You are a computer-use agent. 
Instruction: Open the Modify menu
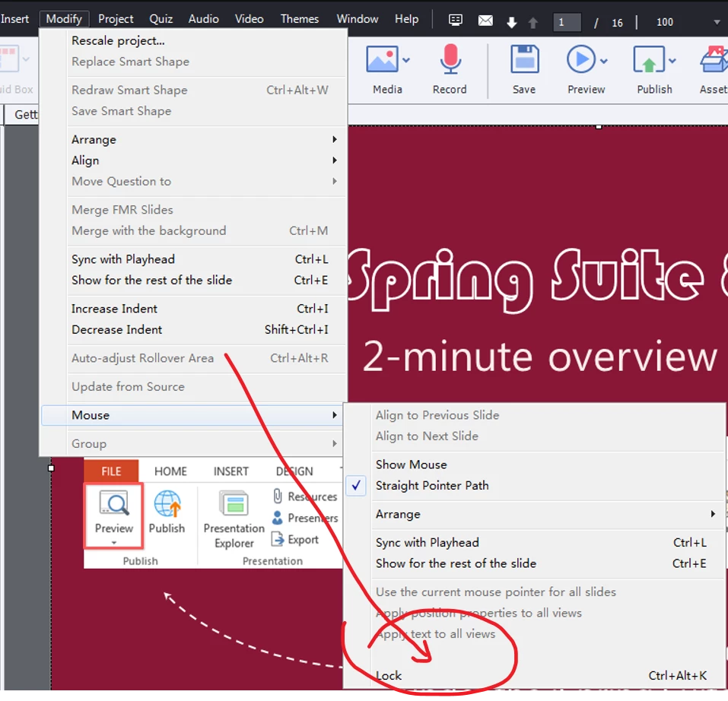pyautogui.click(x=64, y=19)
